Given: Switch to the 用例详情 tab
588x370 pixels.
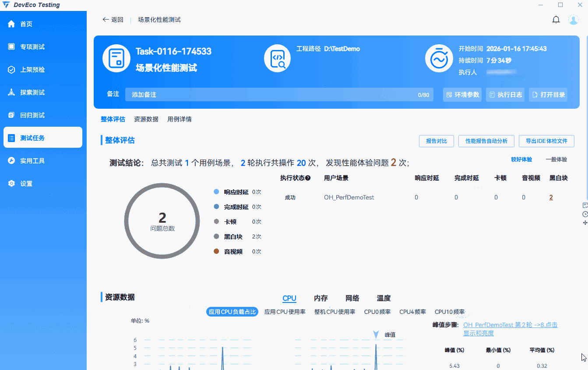Looking at the screenshot, I should click(x=180, y=119).
